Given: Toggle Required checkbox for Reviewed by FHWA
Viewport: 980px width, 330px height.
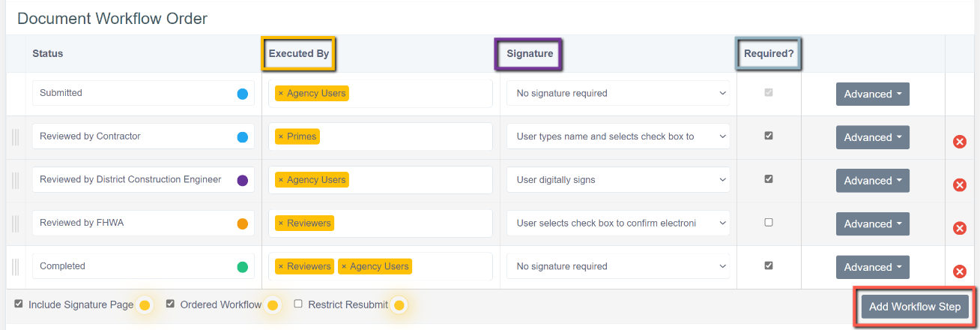Looking at the screenshot, I should click(768, 223).
